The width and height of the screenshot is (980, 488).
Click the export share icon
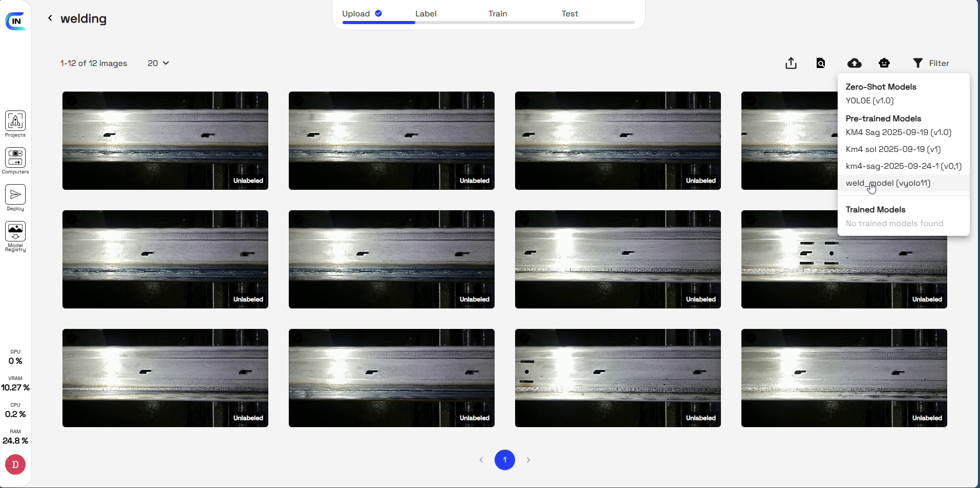[x=791, y=63]
